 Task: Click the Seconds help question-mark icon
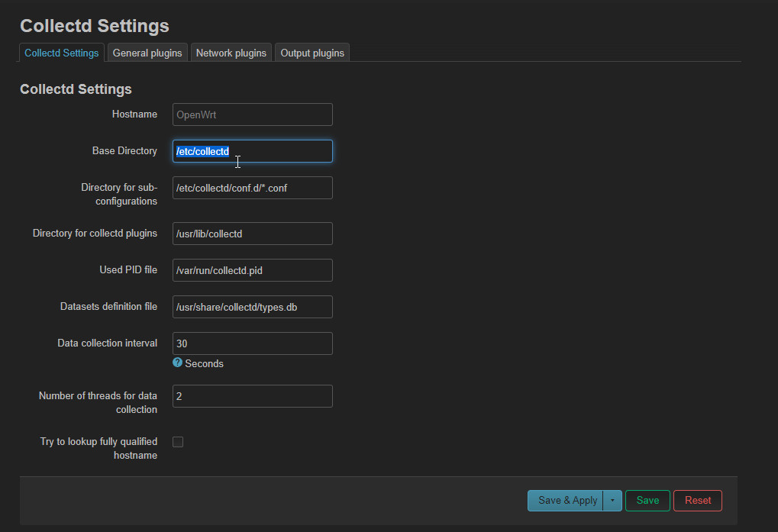click(178, 363)
